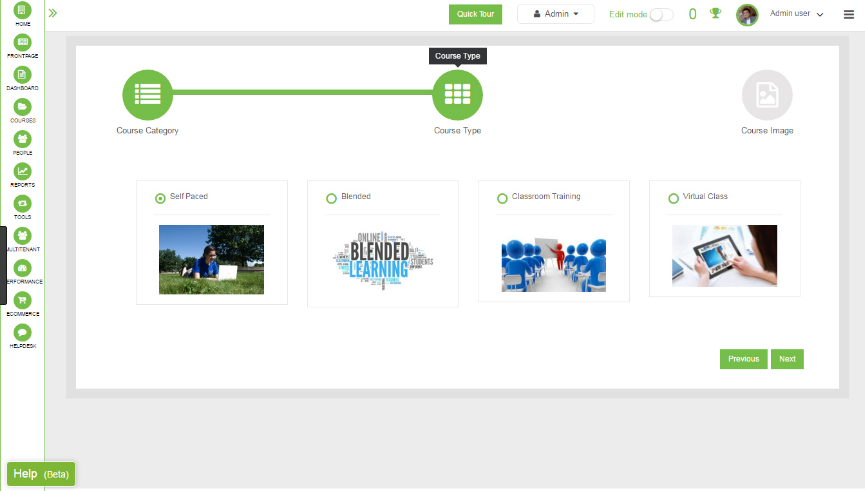Click the Dashboard sidebar icon

click(22, 75)
